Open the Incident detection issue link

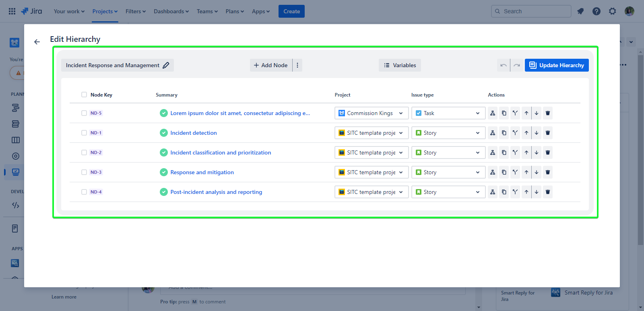click(x=193, y=133)
